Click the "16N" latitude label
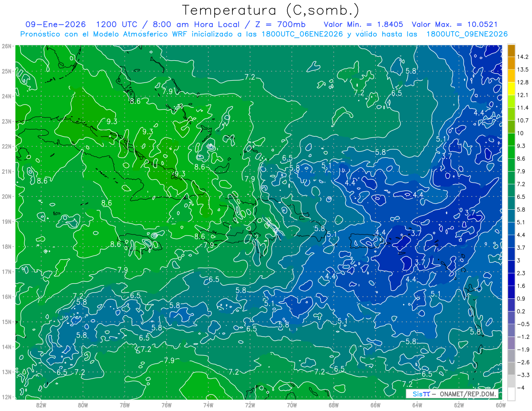The width and height of the screenshot is (532, 411). point(7,297)
